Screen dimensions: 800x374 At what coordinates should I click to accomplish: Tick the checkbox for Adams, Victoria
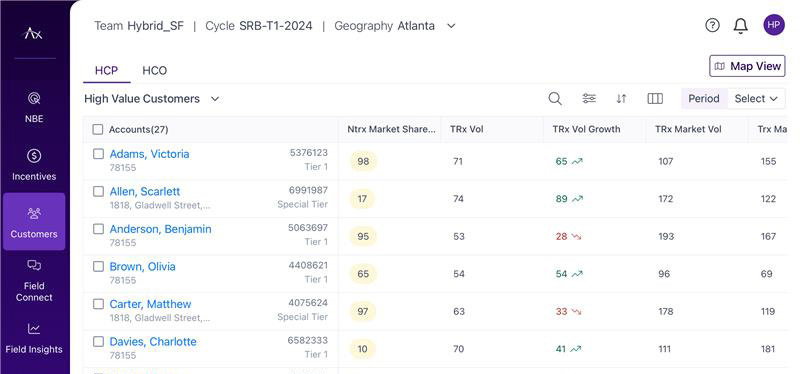click(x=98, y=154)
